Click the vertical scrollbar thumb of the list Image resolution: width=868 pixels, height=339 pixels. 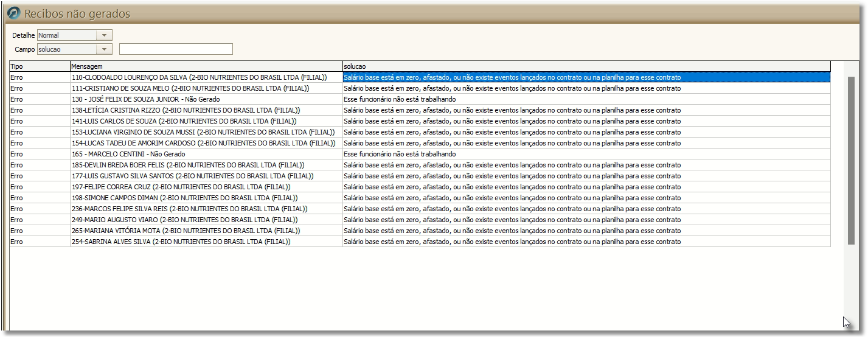(x=851, y=161)
